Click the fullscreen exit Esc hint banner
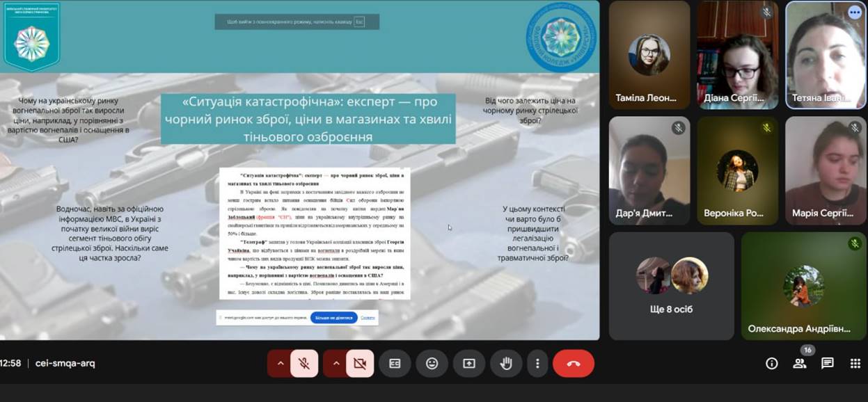The height and width of the screenshot is (402, 868). [297, 22]
